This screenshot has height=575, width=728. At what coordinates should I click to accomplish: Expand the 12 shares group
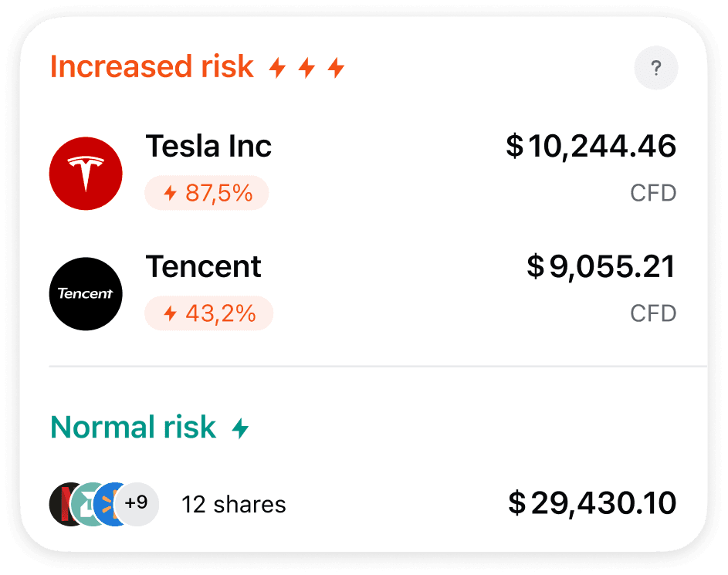tap(233, 505)
